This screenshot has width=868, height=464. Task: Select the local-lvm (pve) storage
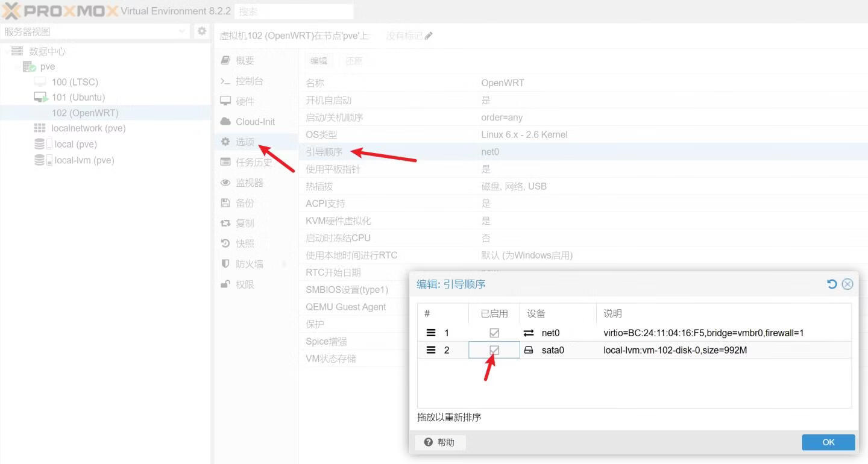coord(84,160)
